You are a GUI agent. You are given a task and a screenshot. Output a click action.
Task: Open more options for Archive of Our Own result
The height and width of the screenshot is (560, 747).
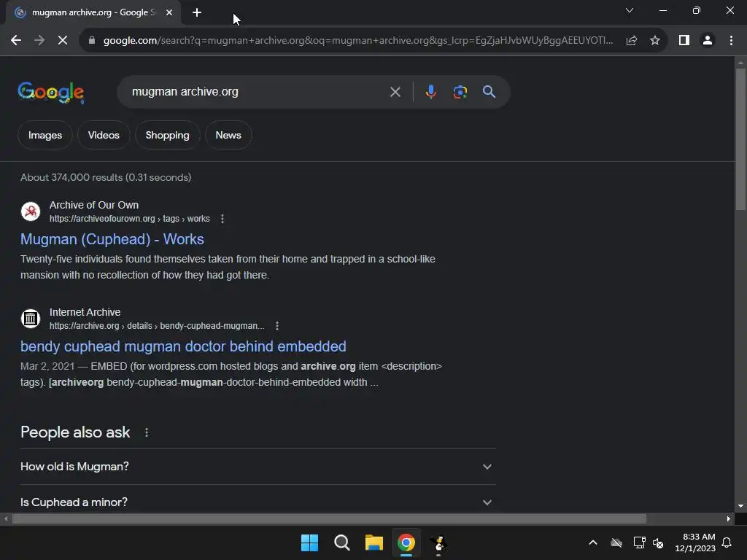222,219
